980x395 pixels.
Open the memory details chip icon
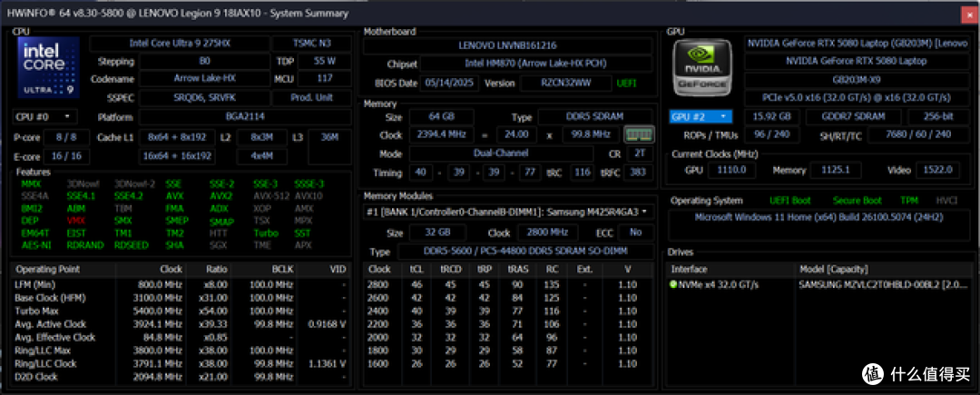tap(639, 134)
